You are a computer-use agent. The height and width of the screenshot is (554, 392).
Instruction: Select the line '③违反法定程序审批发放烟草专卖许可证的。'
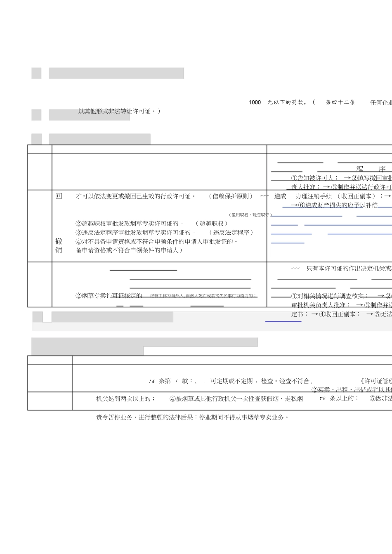click(136, 233)
